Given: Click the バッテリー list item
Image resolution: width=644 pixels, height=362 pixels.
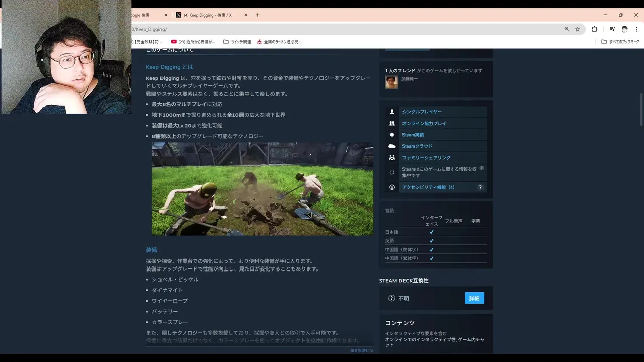Looking at the screenshot, I should 165,312.
